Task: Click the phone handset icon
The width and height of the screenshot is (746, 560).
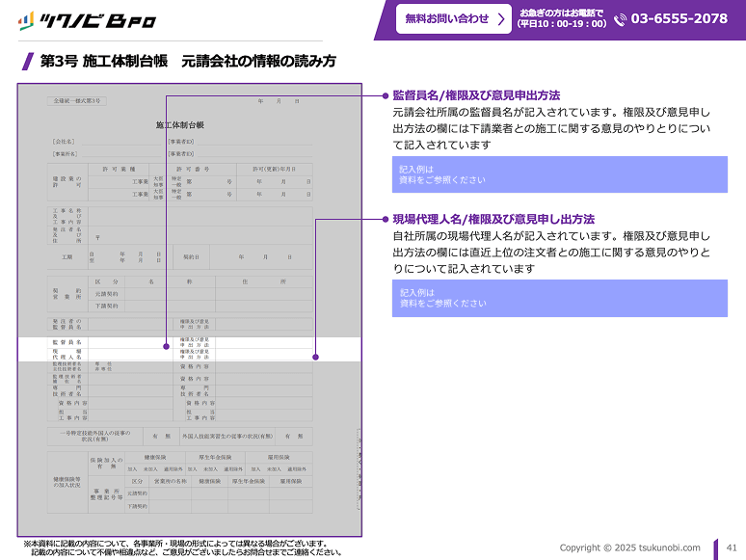Action: 620,19
